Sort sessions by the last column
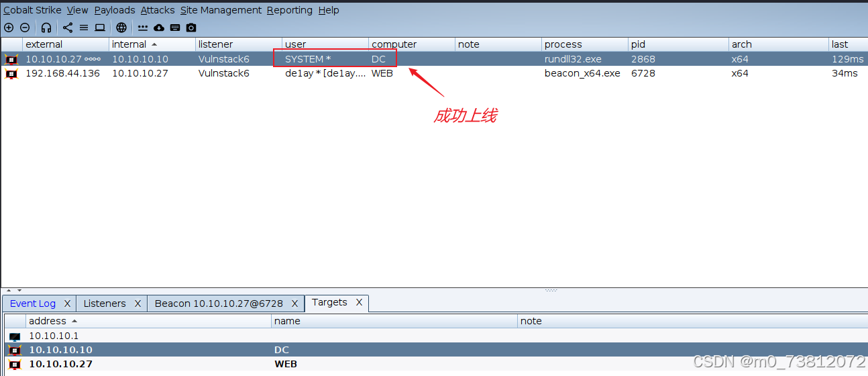Viewport: 868px width, 376px height. (849, 44)
